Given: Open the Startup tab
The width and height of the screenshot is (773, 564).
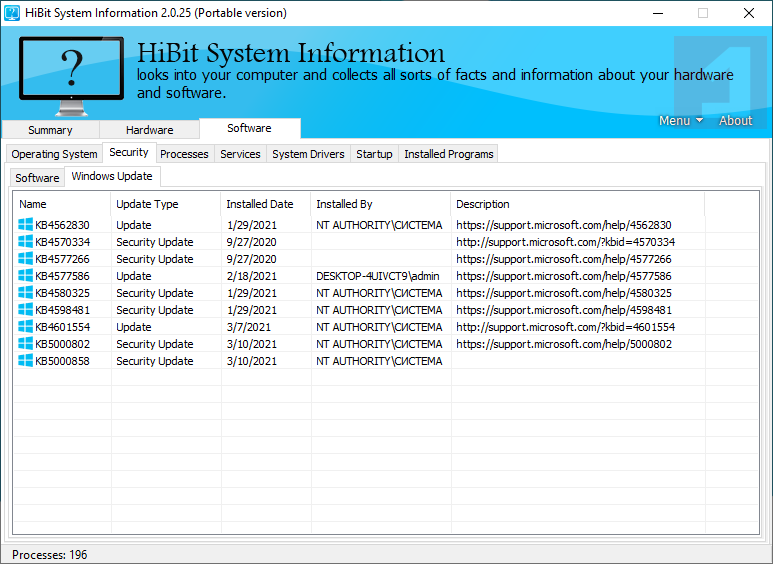Looking at the screenshot, I should click(x=374, y=154).
